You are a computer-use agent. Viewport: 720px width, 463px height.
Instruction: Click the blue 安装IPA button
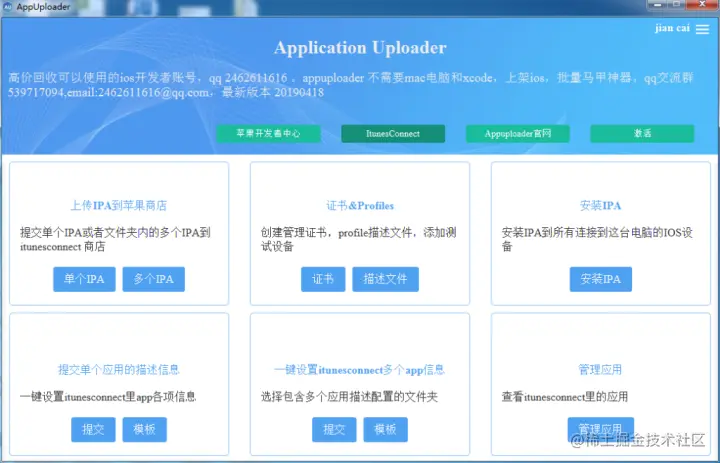pyautogui.click(x=601, y=279)
